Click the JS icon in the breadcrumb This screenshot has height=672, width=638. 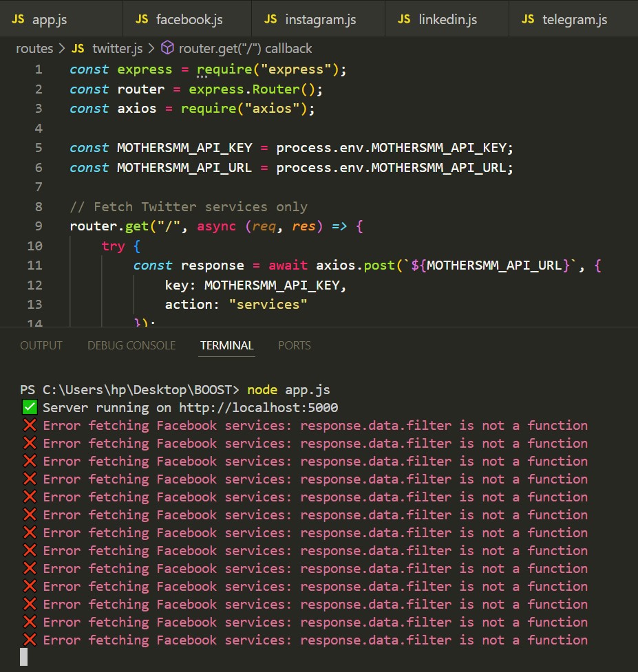tap(78, 48)
